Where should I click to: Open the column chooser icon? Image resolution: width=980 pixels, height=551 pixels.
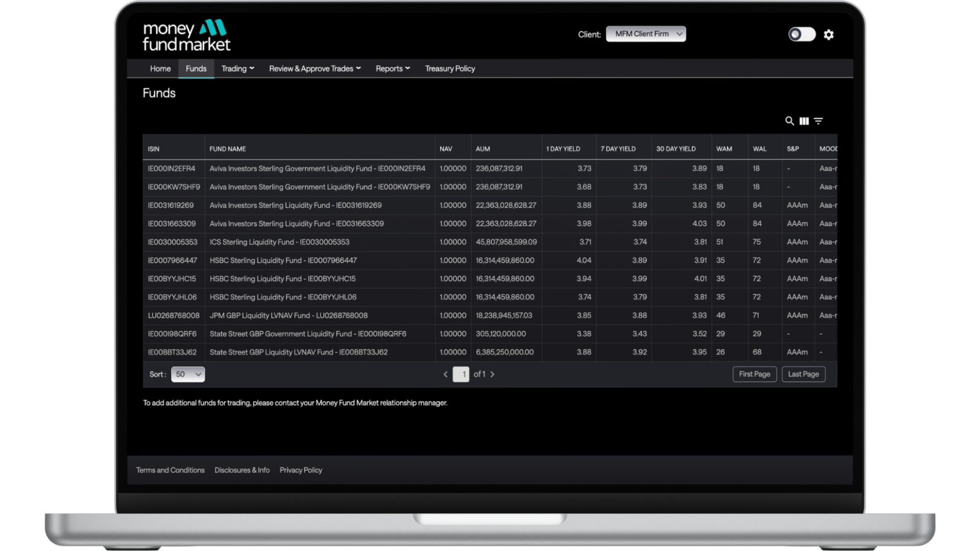[x=804, y=121]
